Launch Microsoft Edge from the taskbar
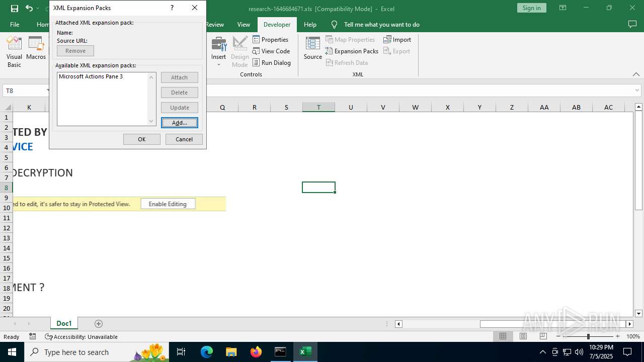This screenshot has width=644, height=362. tap(207, 352)
